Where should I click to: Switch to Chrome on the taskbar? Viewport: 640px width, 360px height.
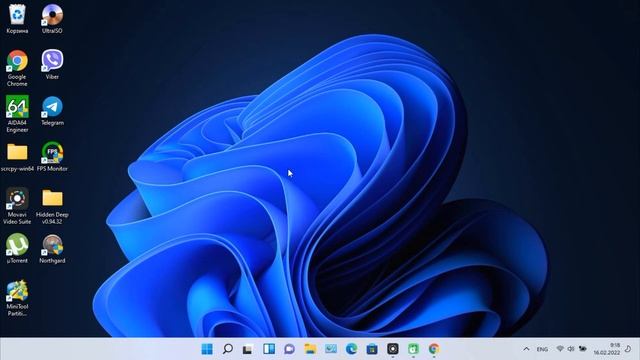tap(434, 349)
